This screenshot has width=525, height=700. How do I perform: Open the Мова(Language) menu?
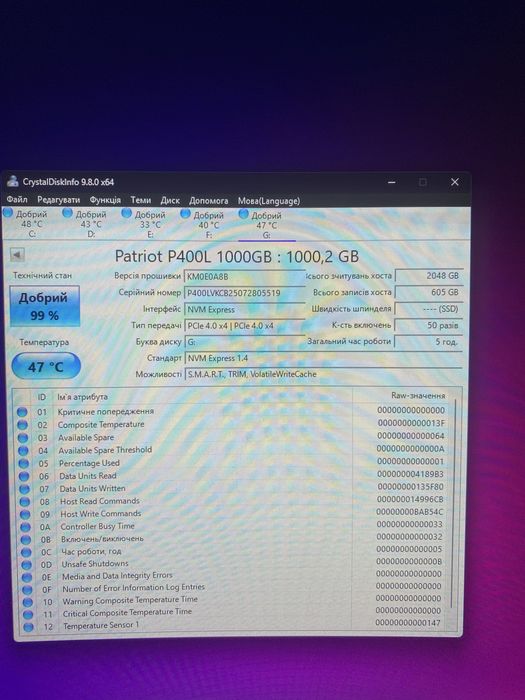[269, 201]
